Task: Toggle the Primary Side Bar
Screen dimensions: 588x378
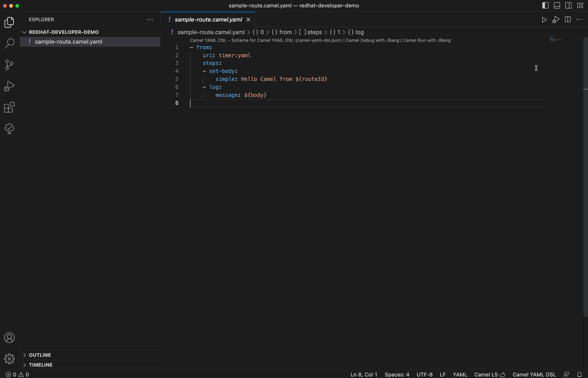Action: [545, 6]
